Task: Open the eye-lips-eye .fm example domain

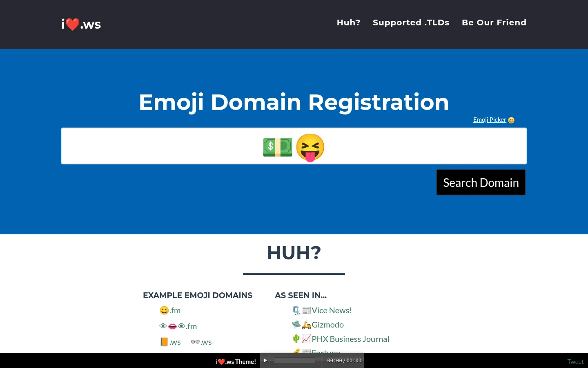Action: [x=178, y=326]
